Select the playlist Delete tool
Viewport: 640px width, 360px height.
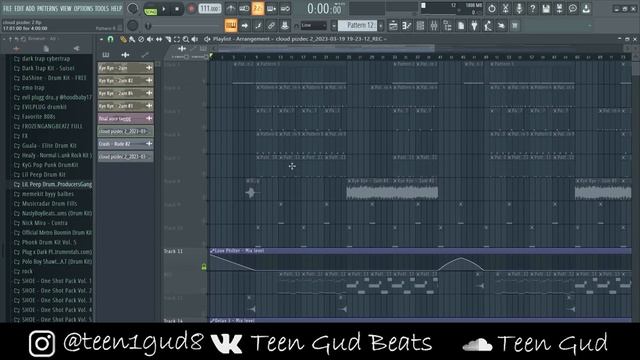pyautogui.click(x=141, y=39)
